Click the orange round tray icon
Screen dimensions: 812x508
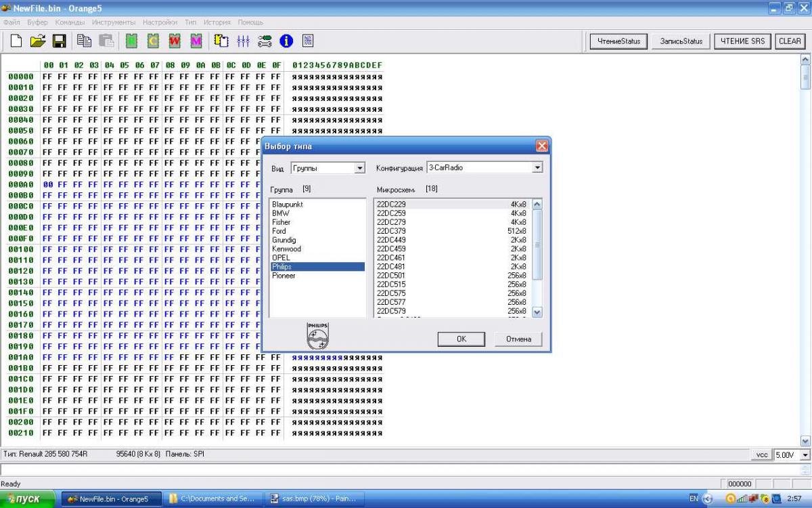coord(730,499)
